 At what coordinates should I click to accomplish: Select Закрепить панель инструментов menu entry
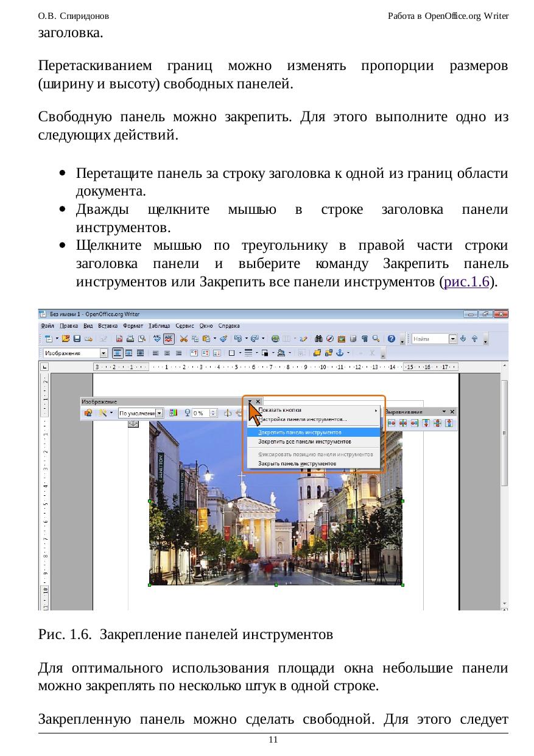(x=299, y=432)
